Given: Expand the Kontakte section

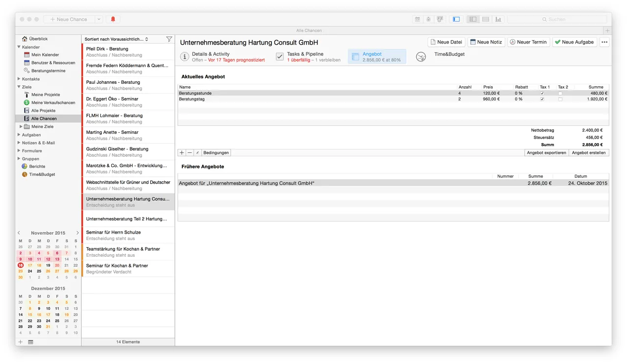Looking at the screenshot, I should coord(19,79).
